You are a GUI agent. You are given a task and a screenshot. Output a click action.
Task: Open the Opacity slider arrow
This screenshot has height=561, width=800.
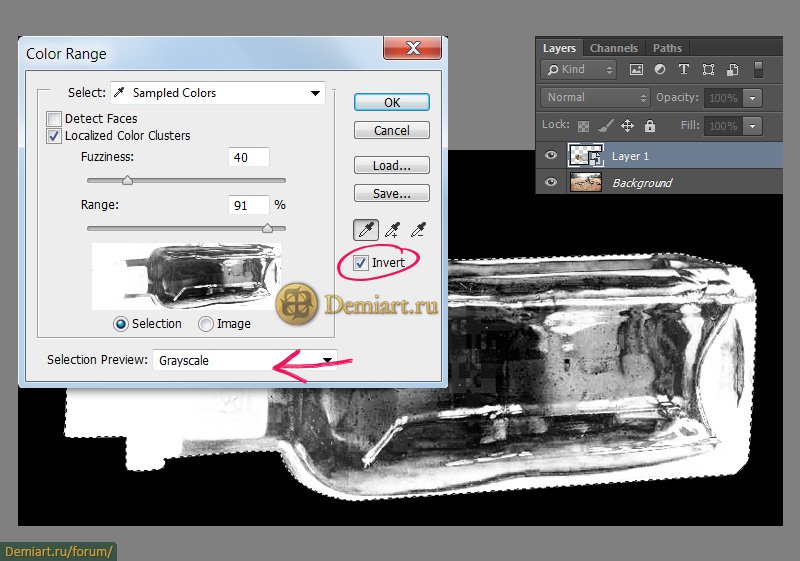point(753,98)
